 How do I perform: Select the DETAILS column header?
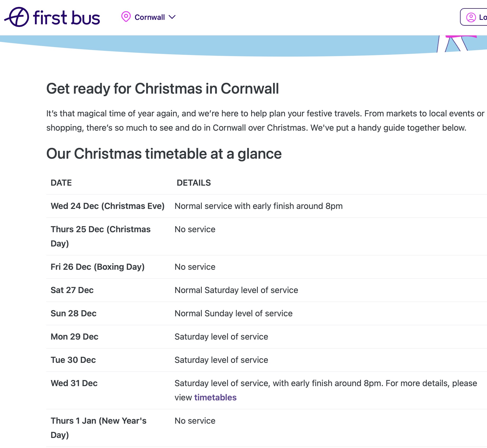pyautogui.click(x=194, y=183)
